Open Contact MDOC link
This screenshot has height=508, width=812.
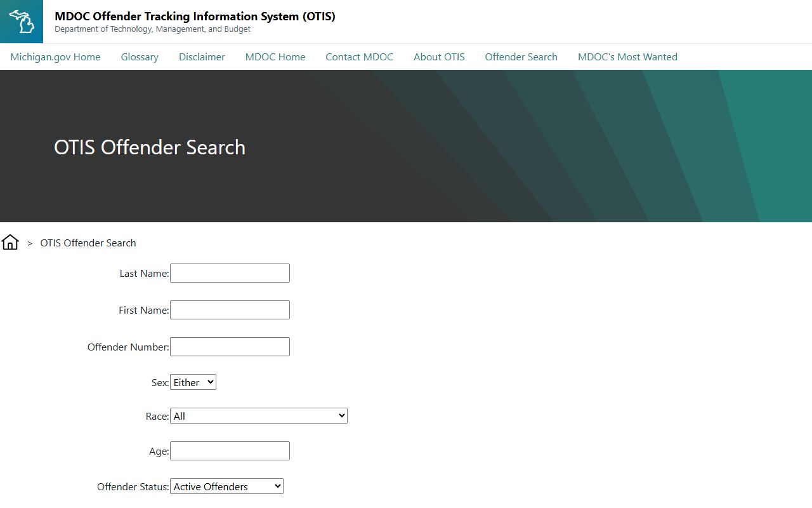click(x=360, y=57)
